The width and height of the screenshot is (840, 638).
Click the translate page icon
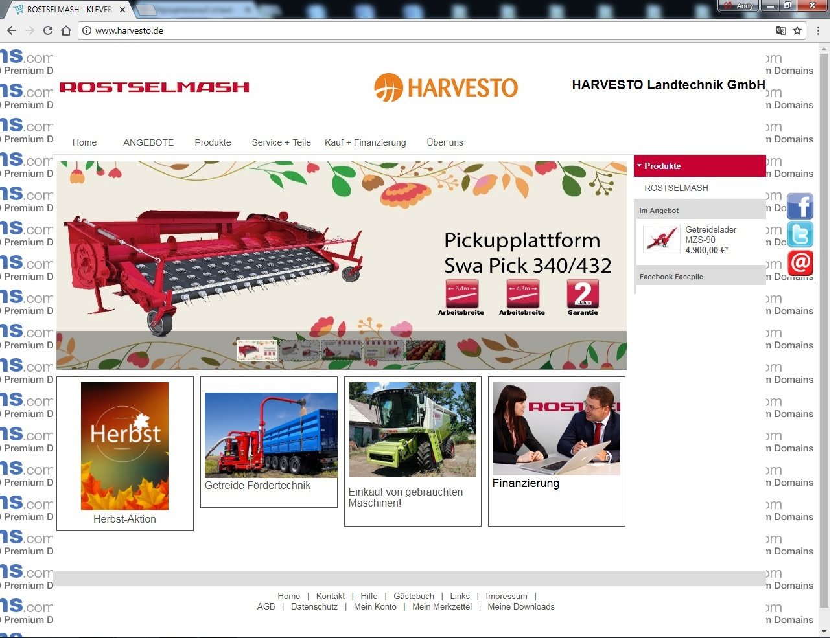[x=781, y=30]
